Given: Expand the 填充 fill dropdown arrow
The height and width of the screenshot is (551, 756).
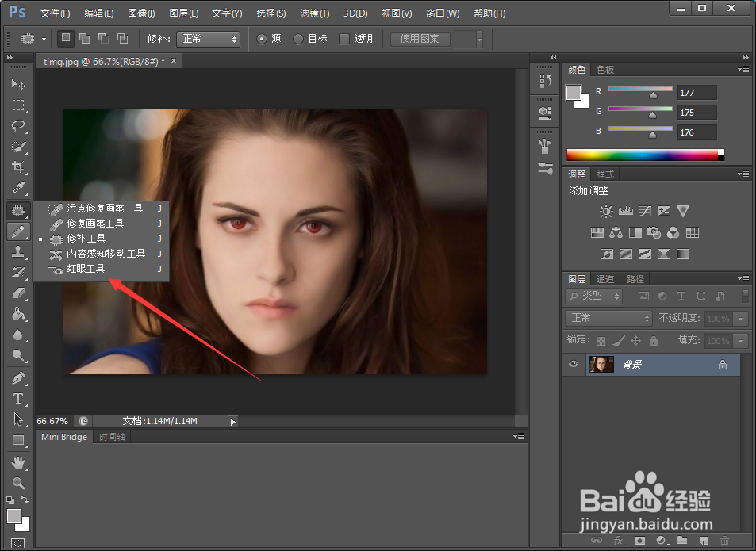Looking at the screenshot, I should [741, 341].
